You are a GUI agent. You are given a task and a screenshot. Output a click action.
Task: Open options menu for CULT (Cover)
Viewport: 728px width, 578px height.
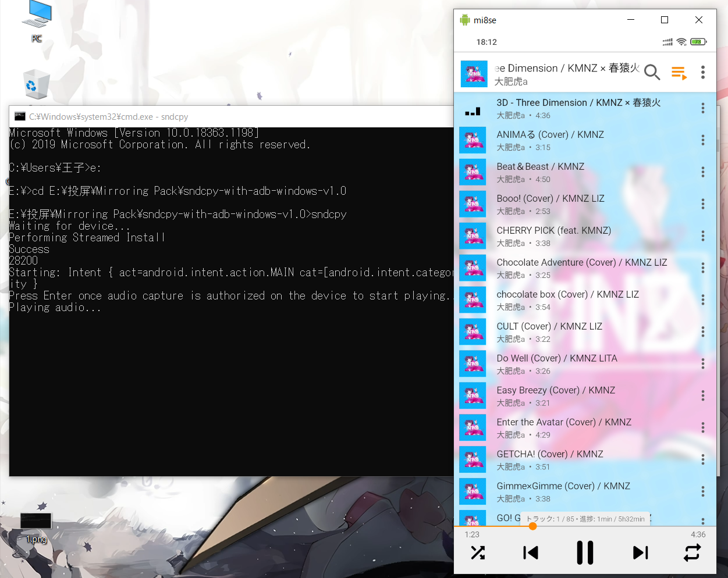tap(702, 331)
